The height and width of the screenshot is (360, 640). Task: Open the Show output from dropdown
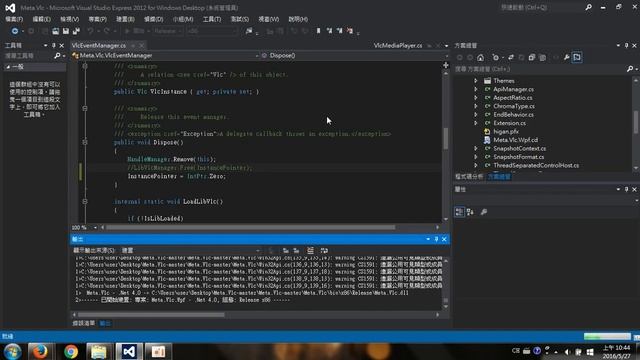tap(190, 250)
